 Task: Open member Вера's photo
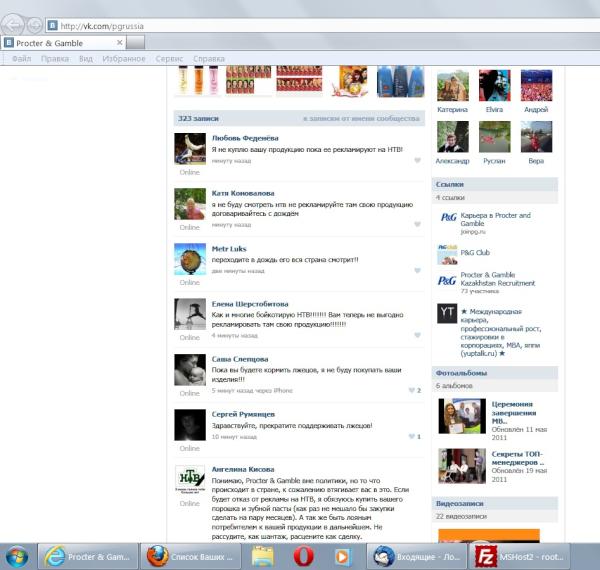pos(536,137)
